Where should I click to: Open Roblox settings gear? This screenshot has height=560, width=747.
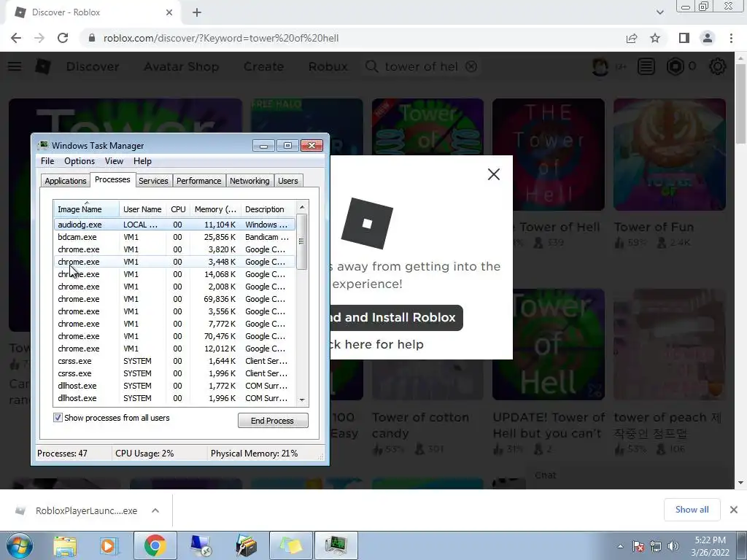tap(718, 66)
